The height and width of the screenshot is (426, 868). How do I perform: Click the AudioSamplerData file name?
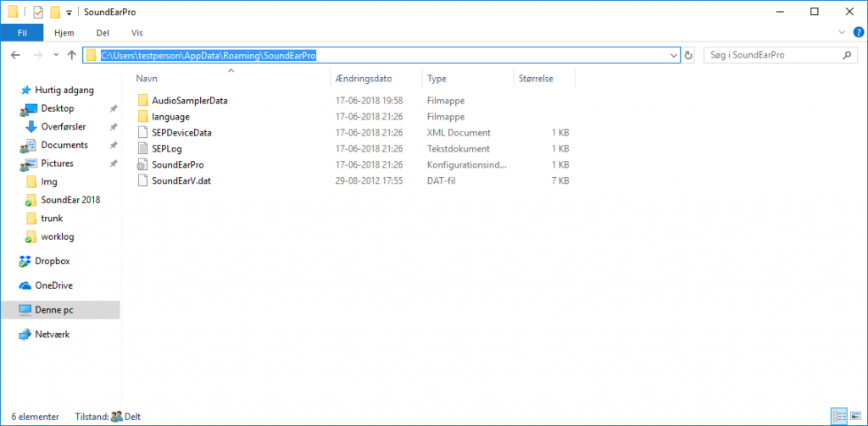click(x=190, y=101)
